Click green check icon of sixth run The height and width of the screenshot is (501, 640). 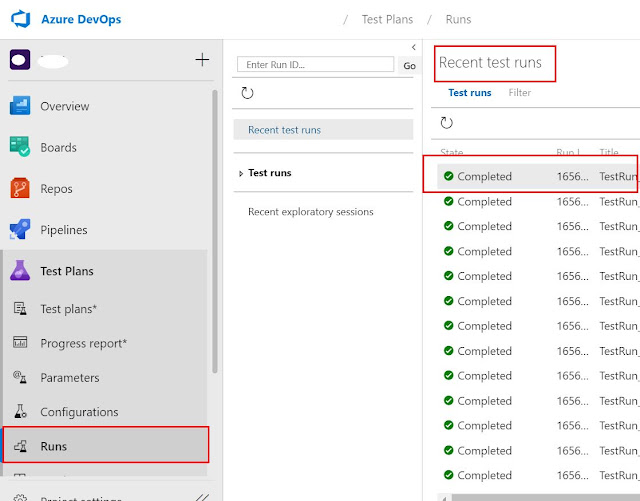(x=449, y=301)
